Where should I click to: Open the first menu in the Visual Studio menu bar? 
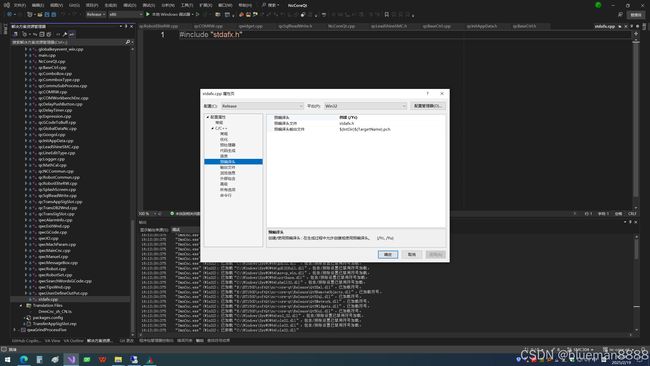pyautogui.click(x=19, y=5)
